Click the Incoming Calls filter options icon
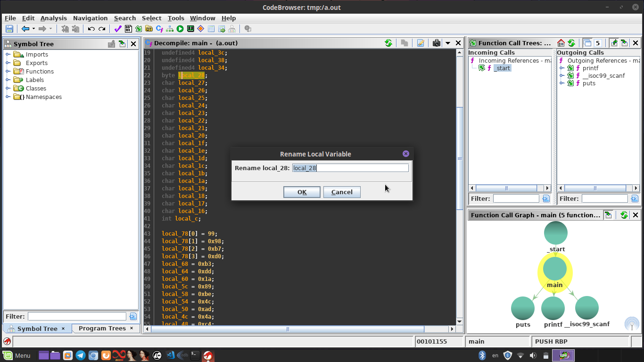Viewport: 644px width, 362px height. 546,199
